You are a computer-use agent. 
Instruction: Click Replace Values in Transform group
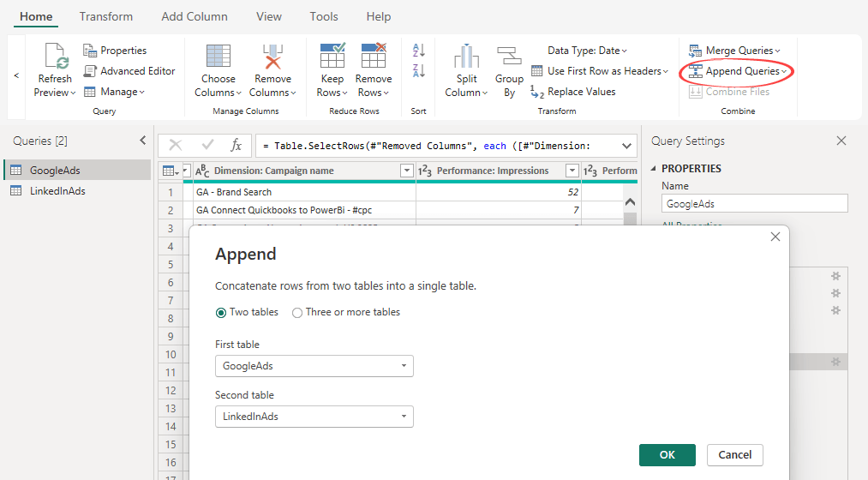(573, 92)
